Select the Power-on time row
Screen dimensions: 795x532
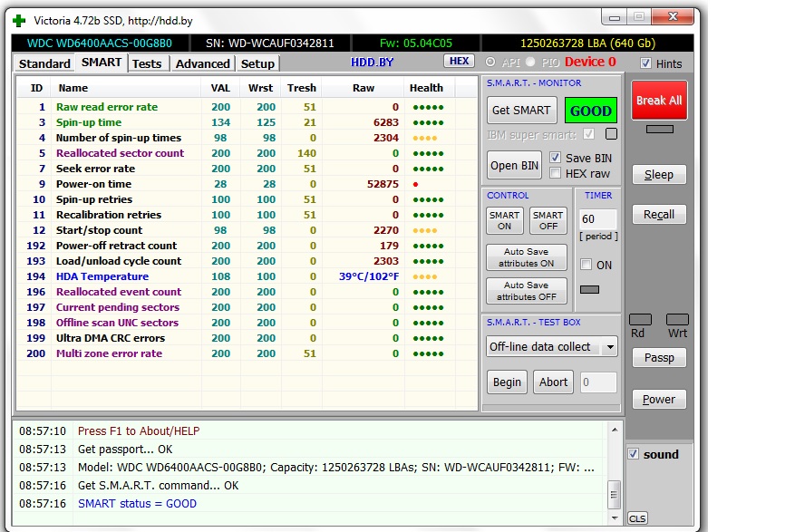coord(247,184)
